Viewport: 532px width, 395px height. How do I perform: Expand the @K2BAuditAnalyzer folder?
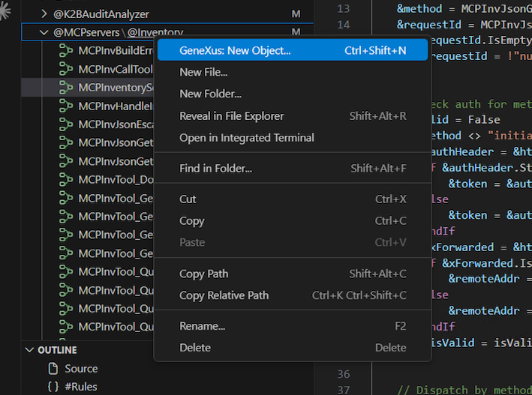click(x=44, y=14)
